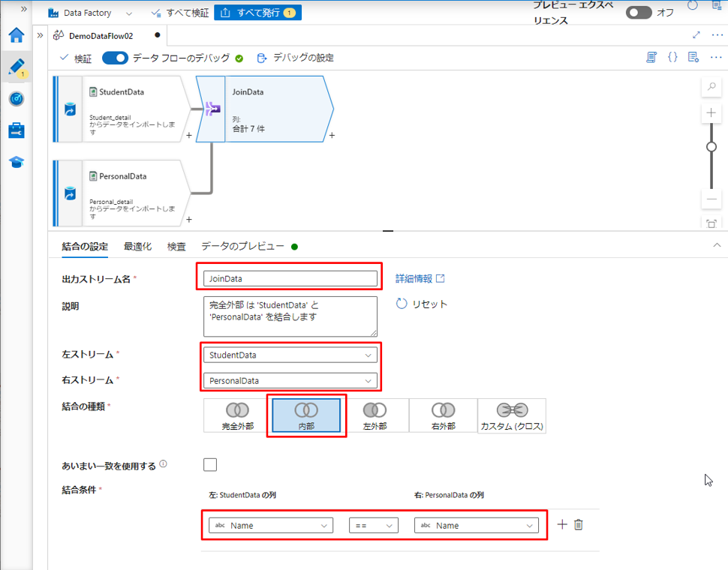Viewport: 728px width, 570px height.
Task: Open the code braces view icon
Action: [672, 58]
